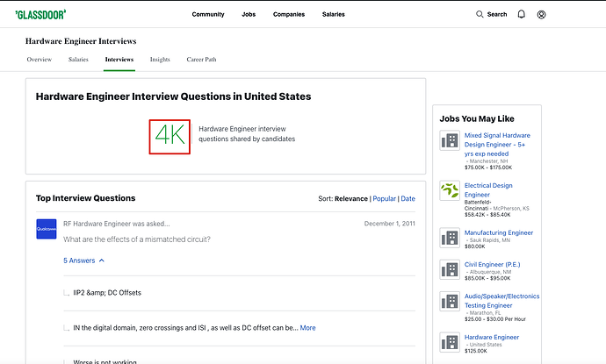Switch to the Salaries tab under Hardware Engineer

(x=78, y=60)
